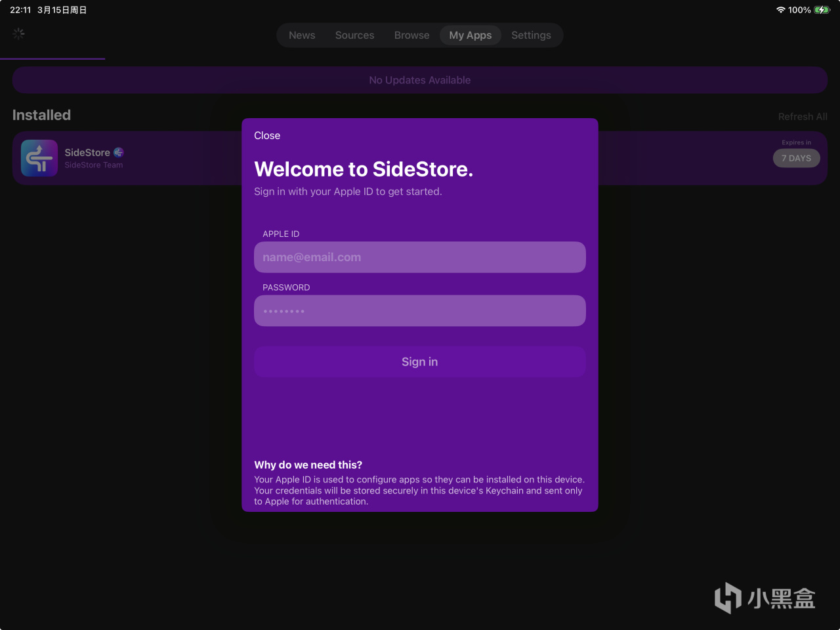Tap the SideStore Team developer label
Image resolution: width=840 pixels, height=630 pixels.
[94, 165]
